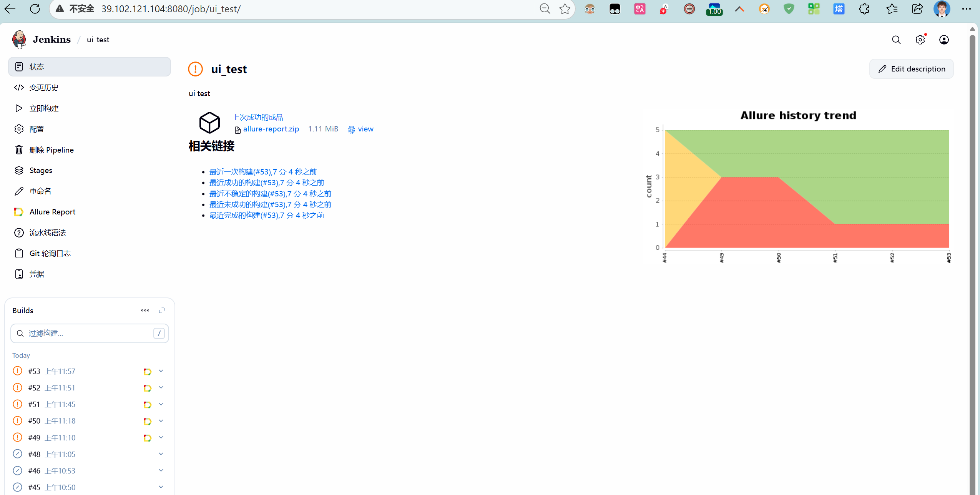
Task: Open the chevron menu for build #48
Action: 161,454
